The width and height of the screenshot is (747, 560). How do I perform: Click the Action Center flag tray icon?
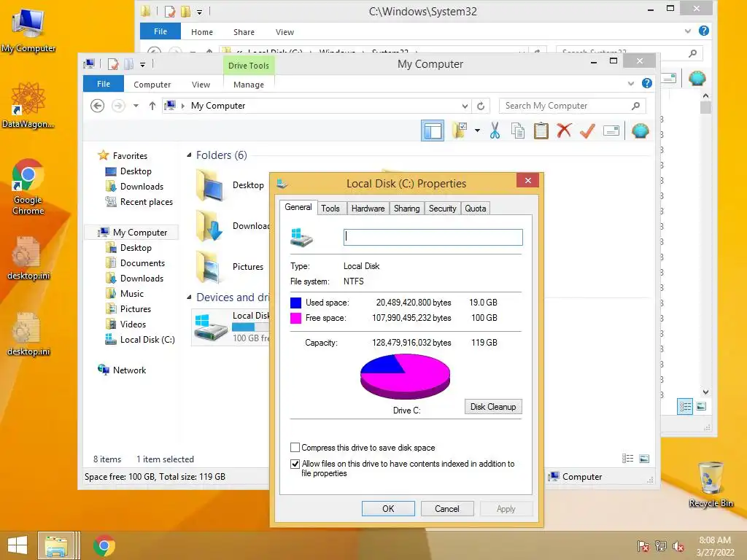coord(643,545)
